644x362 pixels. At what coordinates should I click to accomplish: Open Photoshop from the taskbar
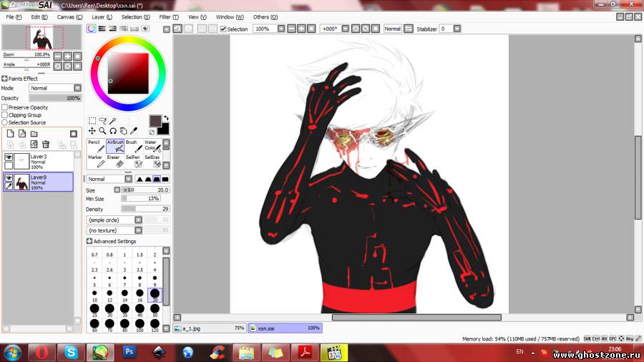pos(129,352)
